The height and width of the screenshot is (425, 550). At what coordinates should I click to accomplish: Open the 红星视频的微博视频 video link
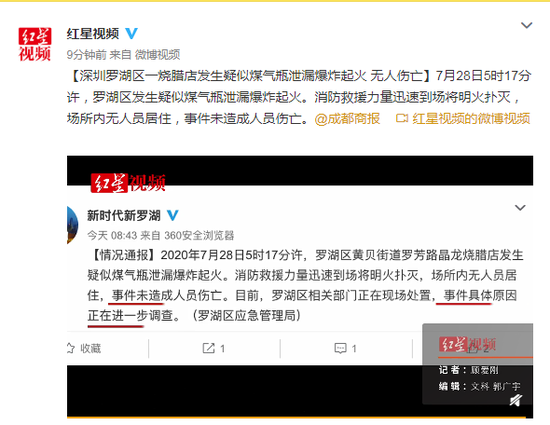tap(471, 119)
